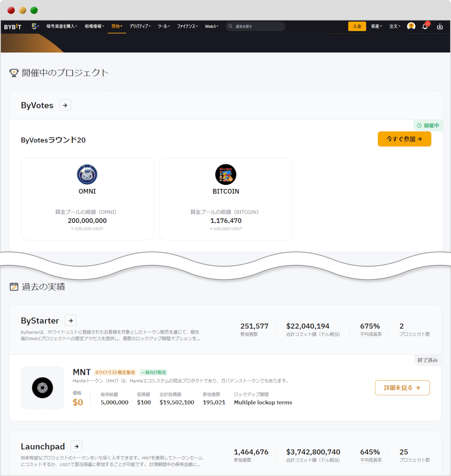451x476 pixels.
Task: Open the Launchpad arrow button
Action: [76, 446]
